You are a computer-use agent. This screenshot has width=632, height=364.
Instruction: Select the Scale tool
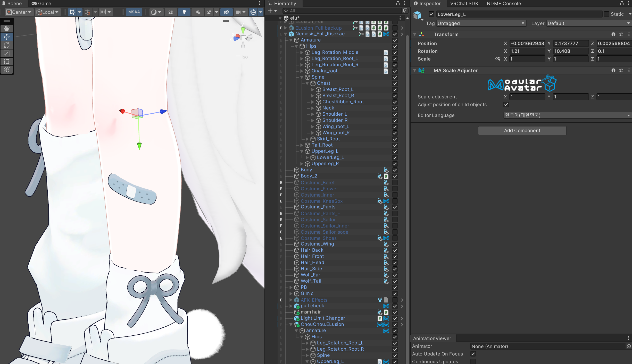(7, 53)
